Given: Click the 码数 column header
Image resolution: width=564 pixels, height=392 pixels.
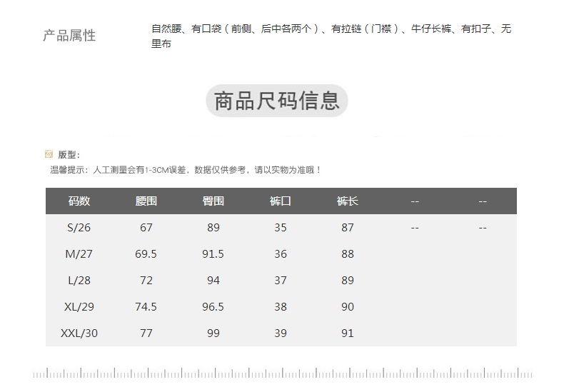Looking at the screenshot, I should point(79,201).
